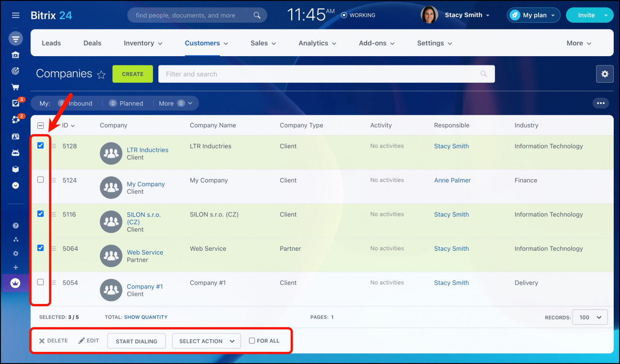Open Stacy Smith's profile avatar
620x364 pixels.
point(429,15)
